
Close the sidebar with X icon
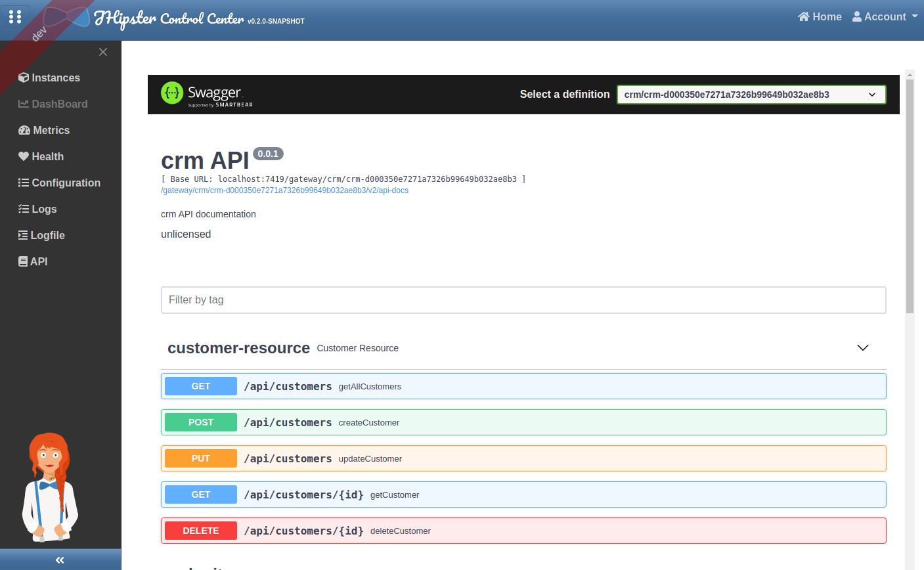click(x=103, y=52)
